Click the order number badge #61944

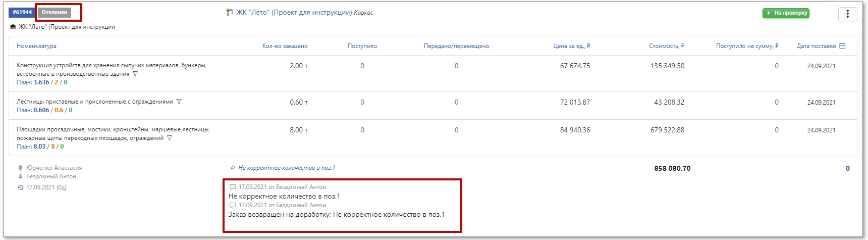(x=22, y=12)
